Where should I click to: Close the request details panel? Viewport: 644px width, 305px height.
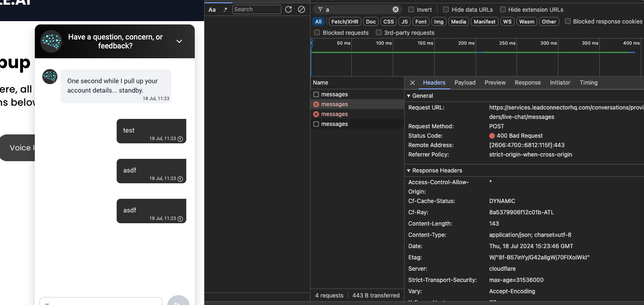click(413, 83)
